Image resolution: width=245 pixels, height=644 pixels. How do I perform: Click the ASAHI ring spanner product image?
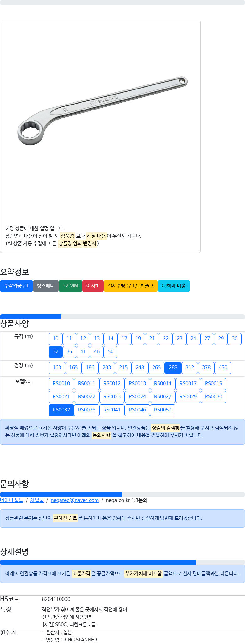coord(102,110)
